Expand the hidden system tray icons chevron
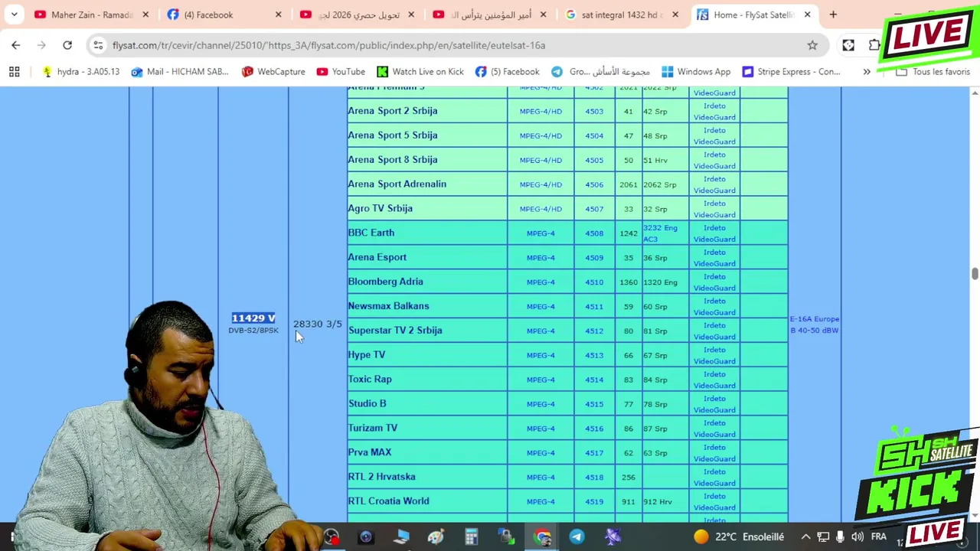 pos(805,537)
